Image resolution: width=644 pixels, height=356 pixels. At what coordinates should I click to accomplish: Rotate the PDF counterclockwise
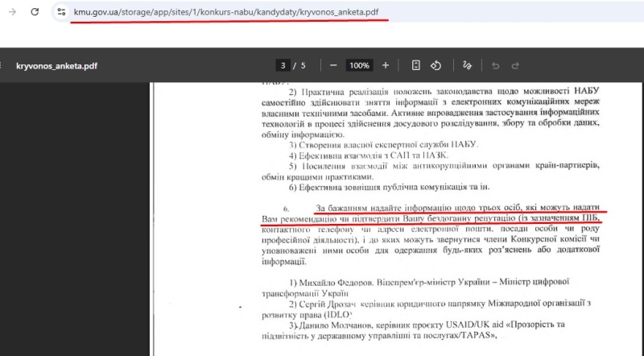point(436,65)
